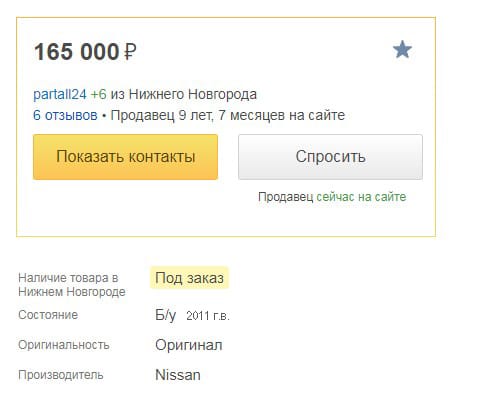Click the Производитель label
The height and width of the screenshot is (395, 492).
(61, 375)
